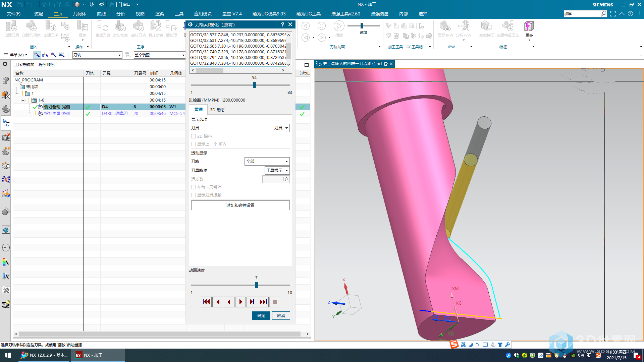Click forward play button in dialog

[x=240, y=302]
